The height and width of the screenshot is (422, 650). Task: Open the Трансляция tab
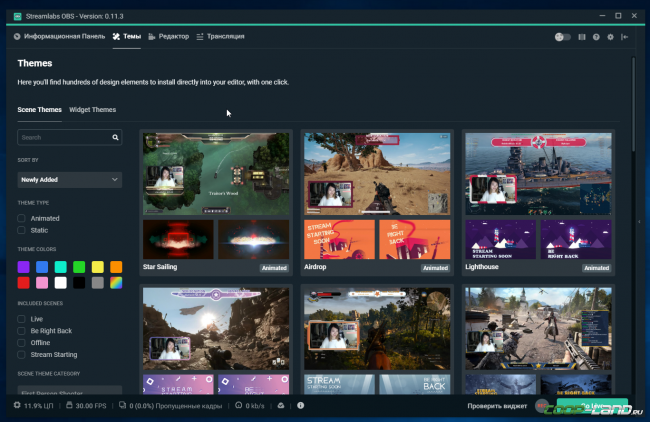(220, 36)
